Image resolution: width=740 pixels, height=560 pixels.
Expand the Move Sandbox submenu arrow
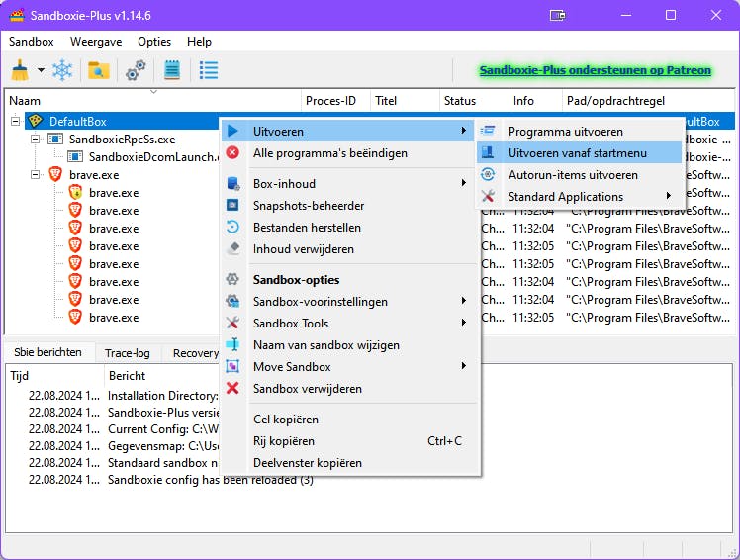click(x=464, y=366)
